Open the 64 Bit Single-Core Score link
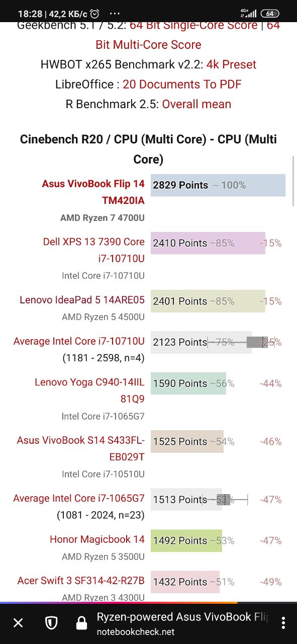 (x=192, y=25)
